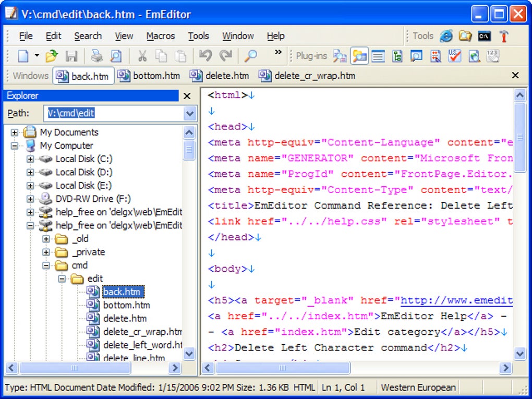The width and height of the screenshot is (532, 399).
Task: Select delete.htm in Explorer tree
Action: click(x=125, y=318)
